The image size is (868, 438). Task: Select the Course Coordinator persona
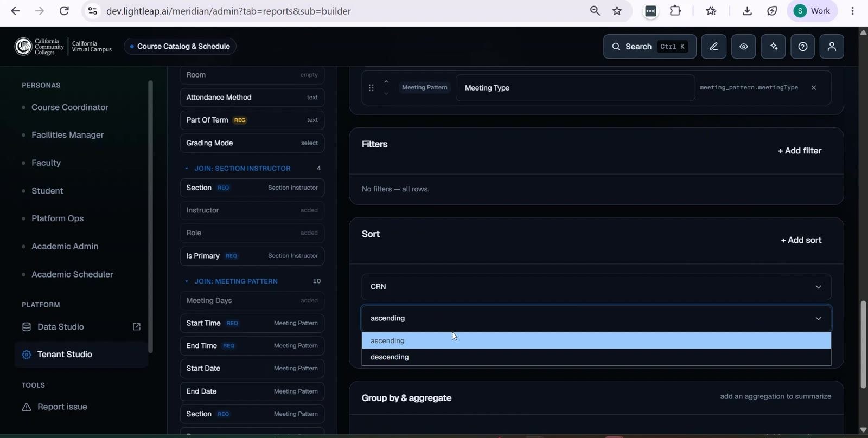tap(70, 107)
